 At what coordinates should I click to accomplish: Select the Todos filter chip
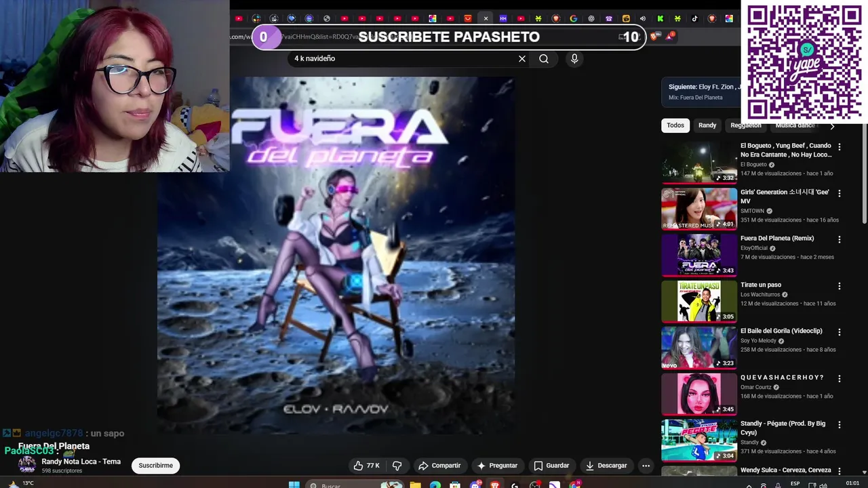(x=675, y=125)
